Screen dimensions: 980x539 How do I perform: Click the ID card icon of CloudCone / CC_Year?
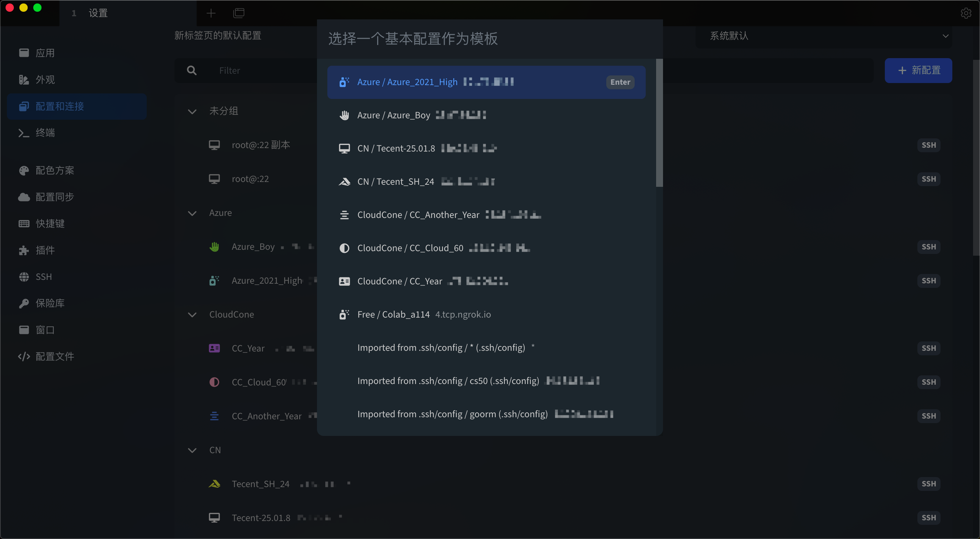(x=344, y=281)
